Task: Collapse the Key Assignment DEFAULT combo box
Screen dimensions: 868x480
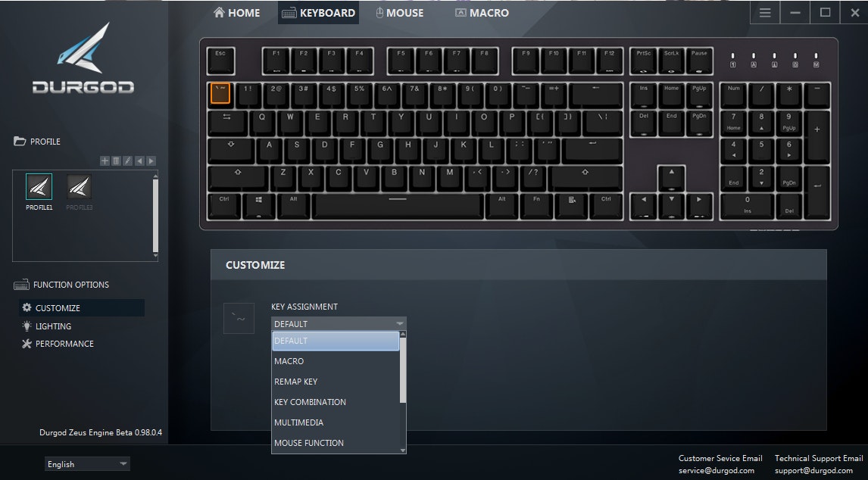Action: [339, 324]
